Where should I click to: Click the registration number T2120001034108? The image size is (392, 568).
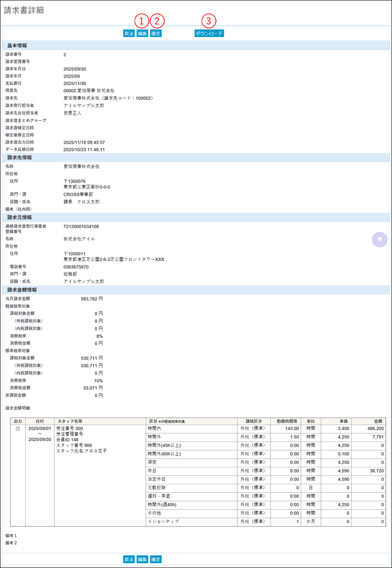(x=81, y=226)
